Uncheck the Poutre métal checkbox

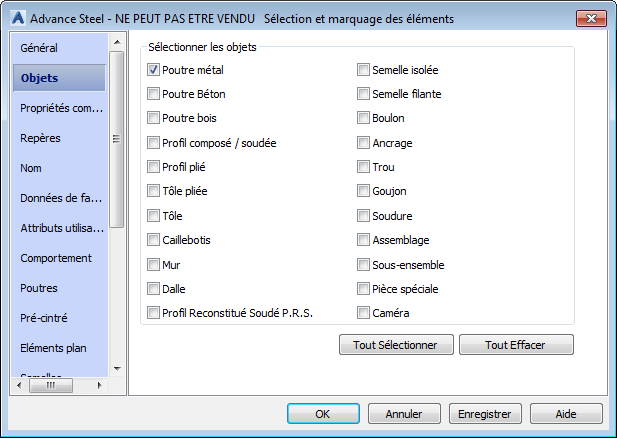point(154,70)
